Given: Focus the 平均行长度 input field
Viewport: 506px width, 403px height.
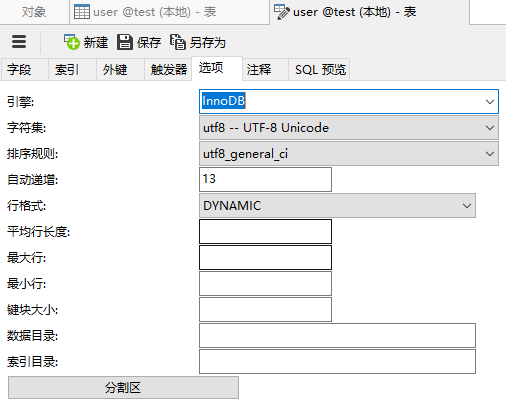Looking at the screenshot, I should [265, 231].
